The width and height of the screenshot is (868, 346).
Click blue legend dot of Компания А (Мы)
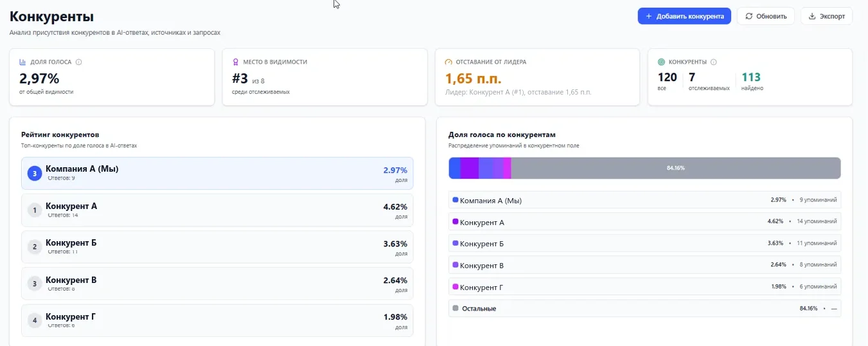click(456, 200)
